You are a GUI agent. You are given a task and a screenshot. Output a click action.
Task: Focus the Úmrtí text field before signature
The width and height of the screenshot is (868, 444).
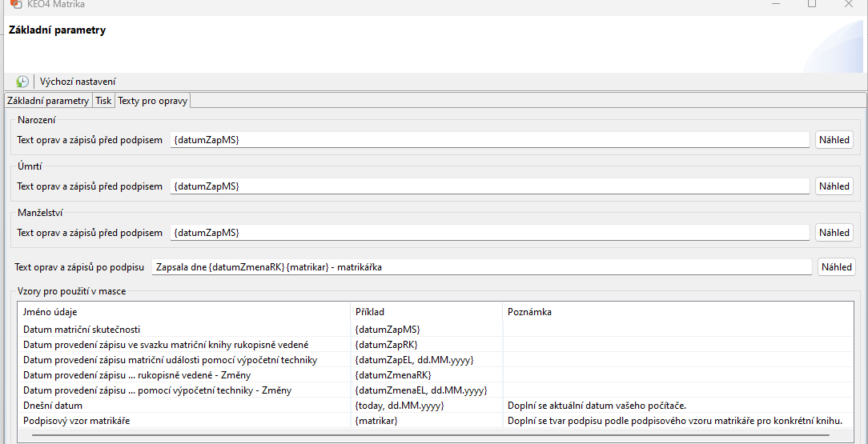coord(489,186)
